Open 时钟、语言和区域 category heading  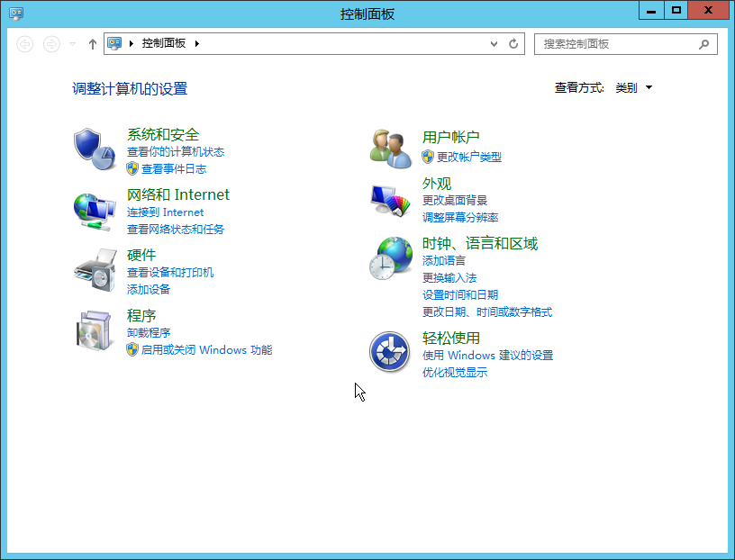[x=480, y=243]
